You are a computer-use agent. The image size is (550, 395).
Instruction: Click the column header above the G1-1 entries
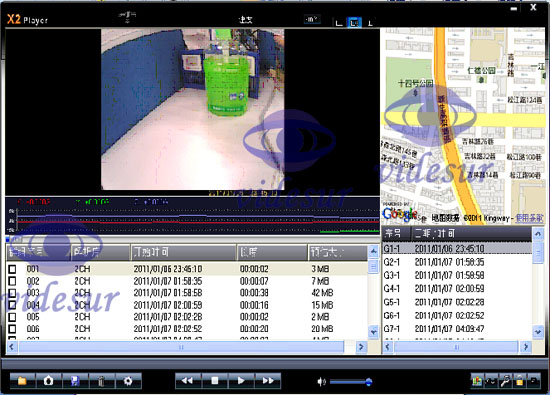(x=396, y=233)
